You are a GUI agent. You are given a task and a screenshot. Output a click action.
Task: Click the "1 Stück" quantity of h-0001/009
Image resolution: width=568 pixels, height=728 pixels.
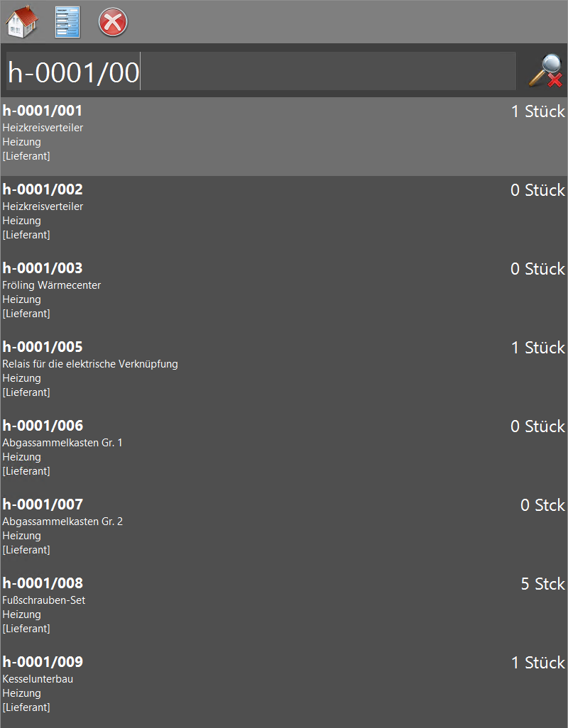[x=537, y=663]
